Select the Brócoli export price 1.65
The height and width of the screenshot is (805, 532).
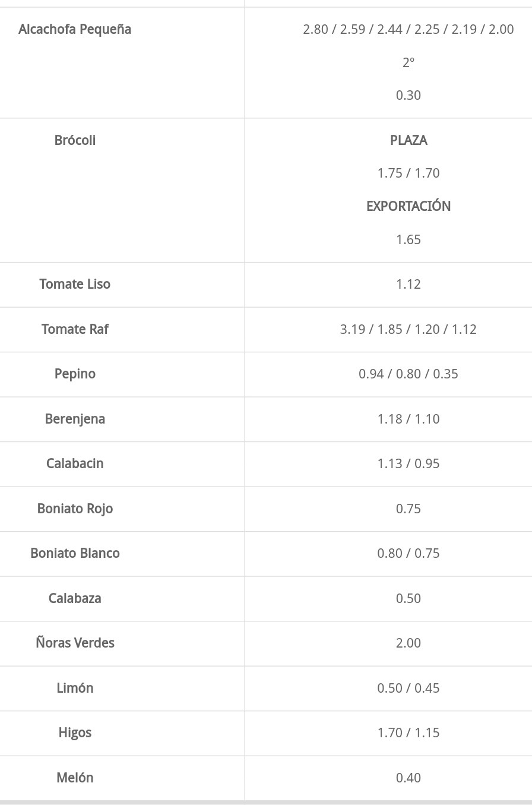pos(408,239)
